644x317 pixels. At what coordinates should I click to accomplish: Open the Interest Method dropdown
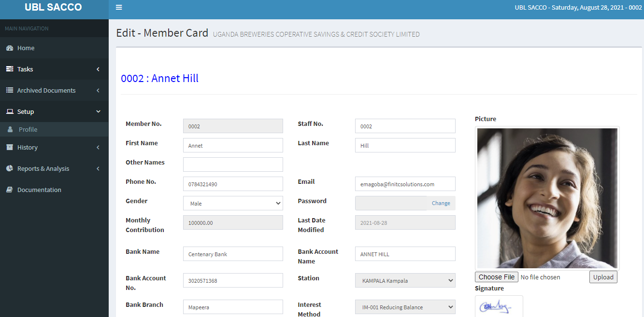405,307
